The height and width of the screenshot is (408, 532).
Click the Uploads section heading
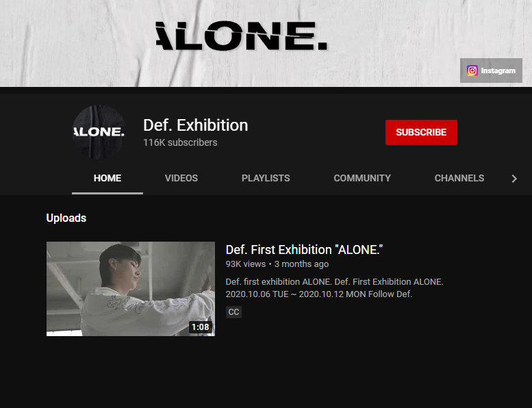click(x=66, y=218)
